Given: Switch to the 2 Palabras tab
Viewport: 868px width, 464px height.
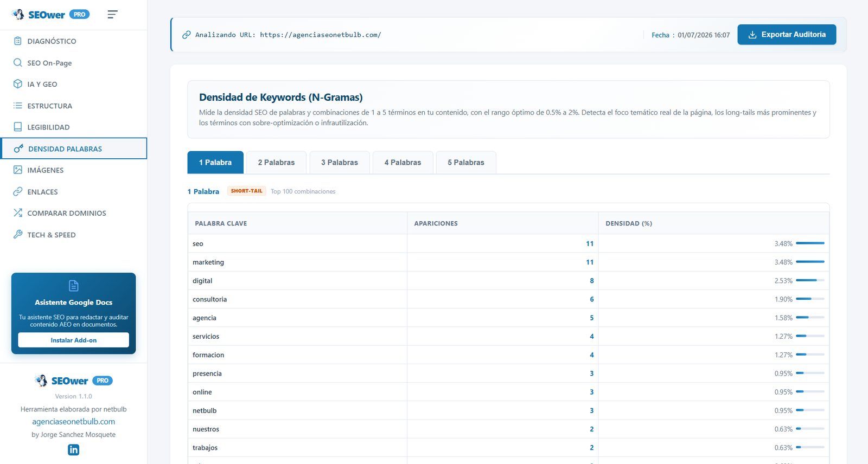Looking at the screenshot, I should [x=276, y=163].
